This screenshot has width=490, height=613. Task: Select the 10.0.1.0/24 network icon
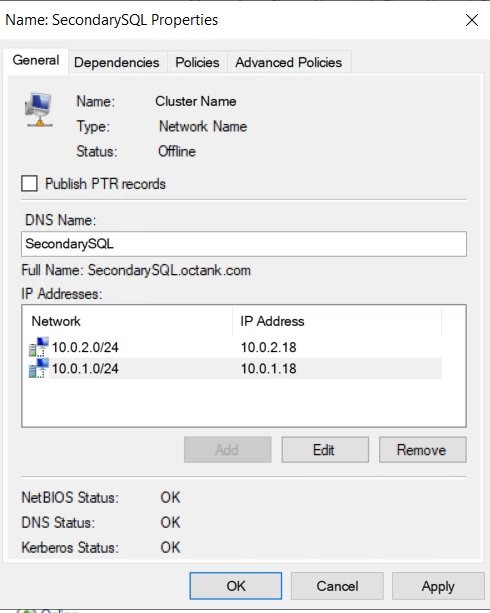coord(39,368)
